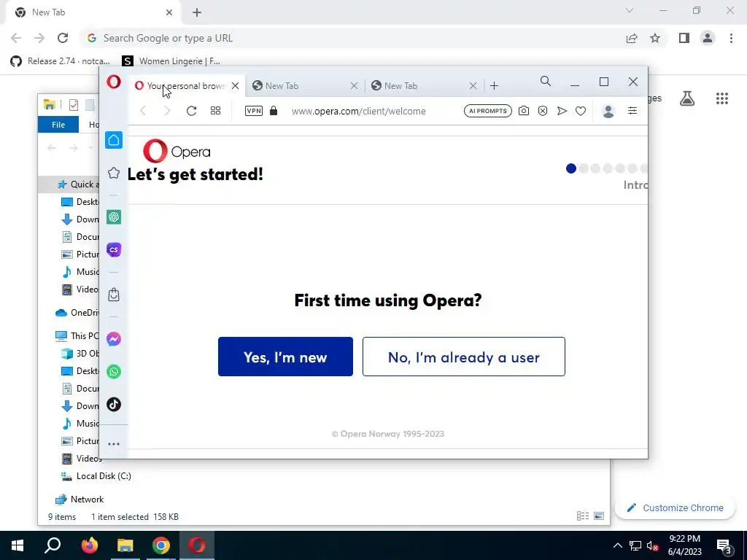Bookmark this tab in Chrome

[655, 38]
